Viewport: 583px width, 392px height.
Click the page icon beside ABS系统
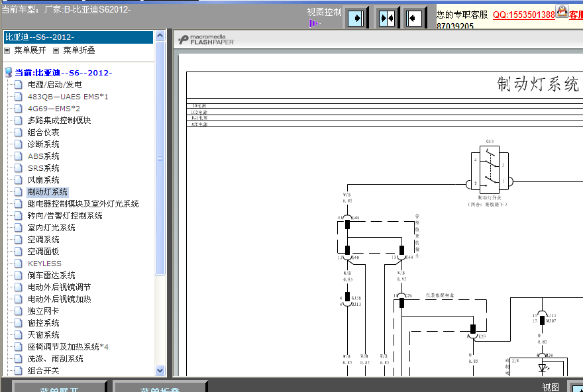19,156
